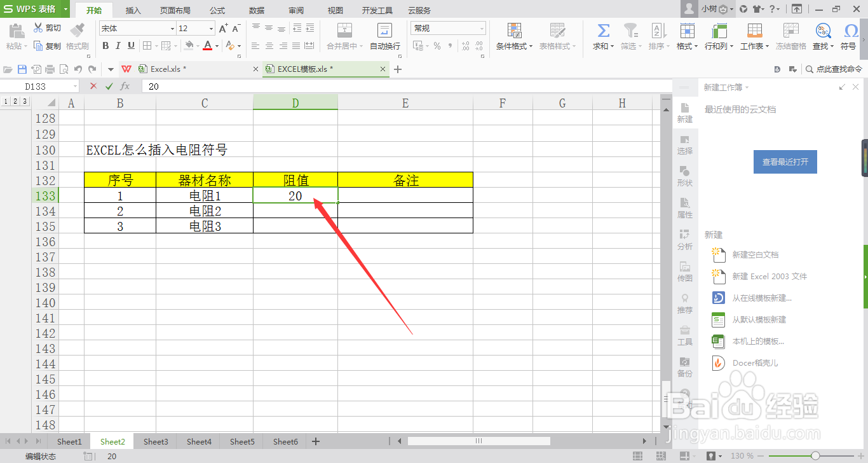868x463 pixels.
Task: Redo the last action
Action: (92, 69)
